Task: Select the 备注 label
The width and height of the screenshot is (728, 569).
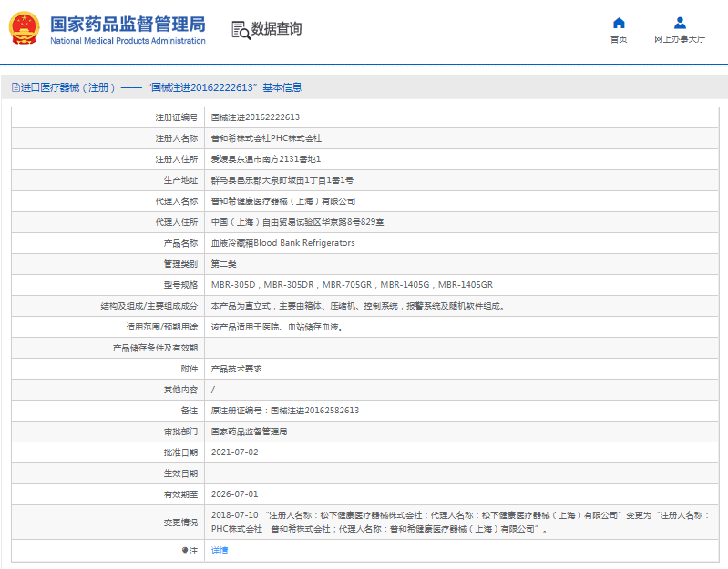Action: point(190,411)
